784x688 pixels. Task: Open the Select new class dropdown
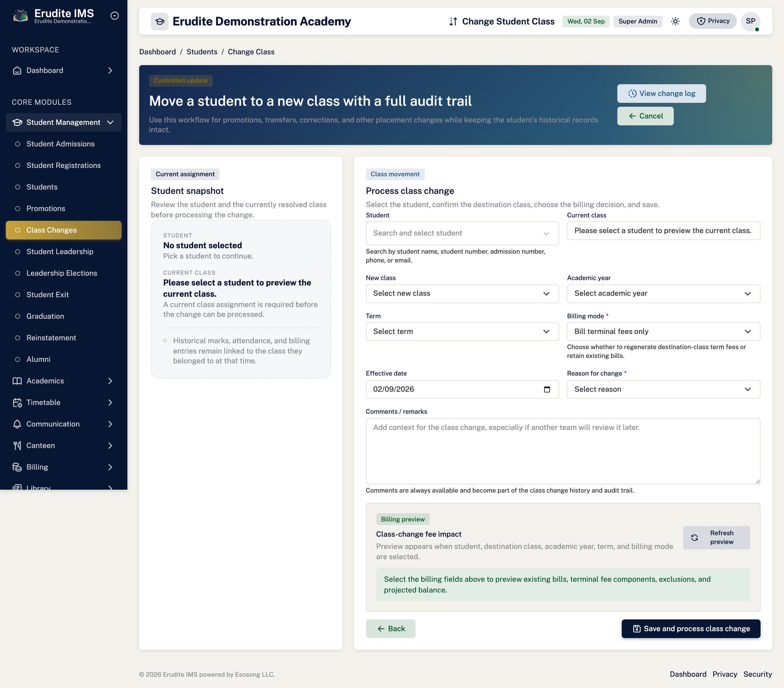[462, 294]
